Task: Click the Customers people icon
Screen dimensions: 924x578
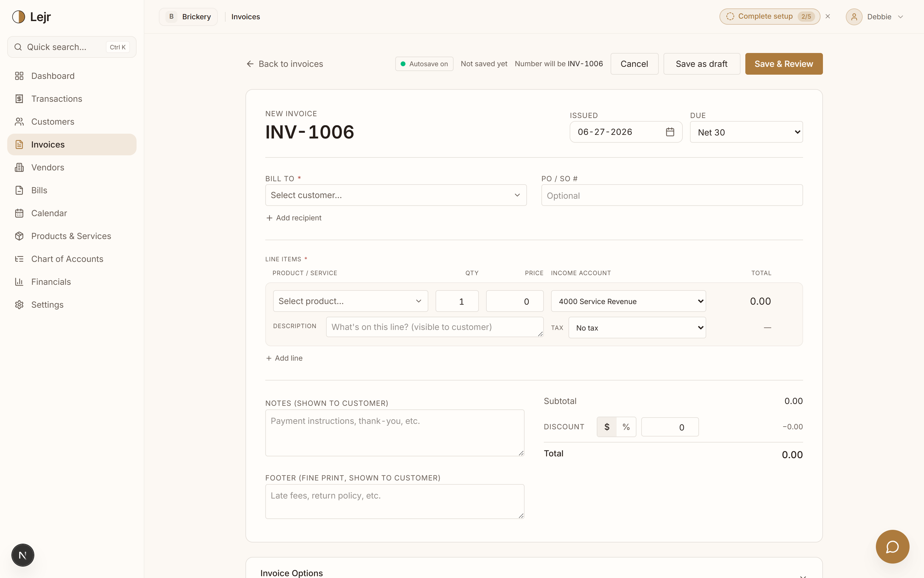Action: click(x=19, y=122)
